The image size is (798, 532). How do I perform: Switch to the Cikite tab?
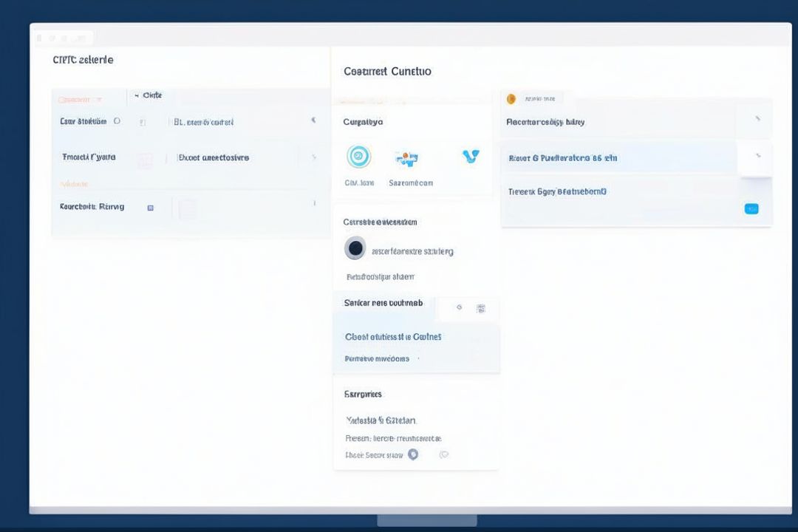[x=151, y=95]
